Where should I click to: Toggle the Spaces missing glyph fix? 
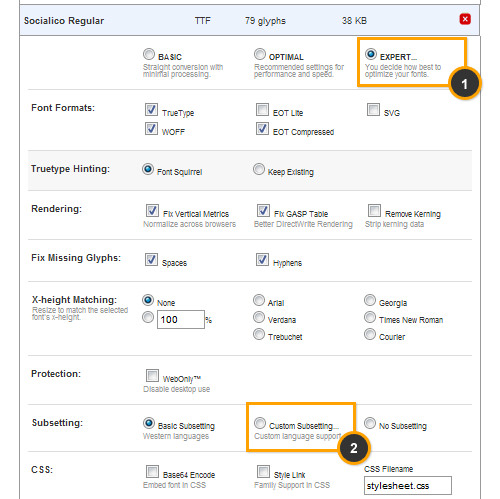[151, 260]
